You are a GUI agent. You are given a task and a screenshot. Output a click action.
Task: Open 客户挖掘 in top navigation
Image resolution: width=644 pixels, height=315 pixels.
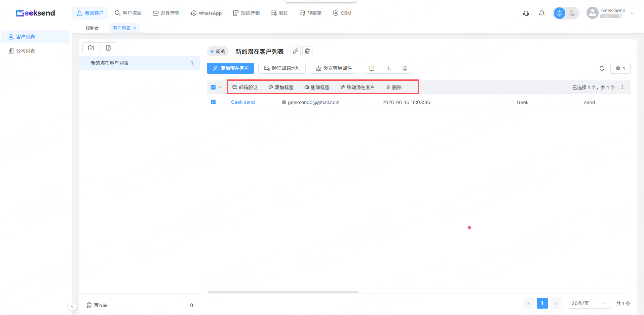[128, 13]
